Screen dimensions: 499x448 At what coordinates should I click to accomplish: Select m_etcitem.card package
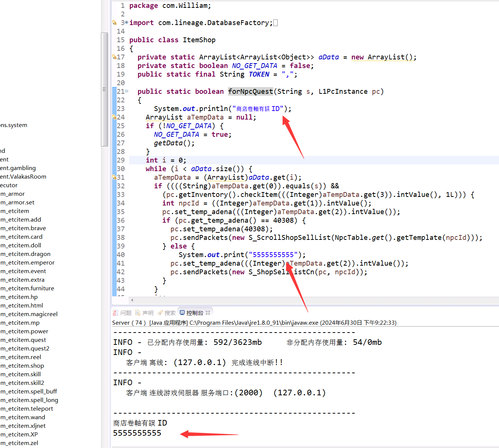coord(21,237)
